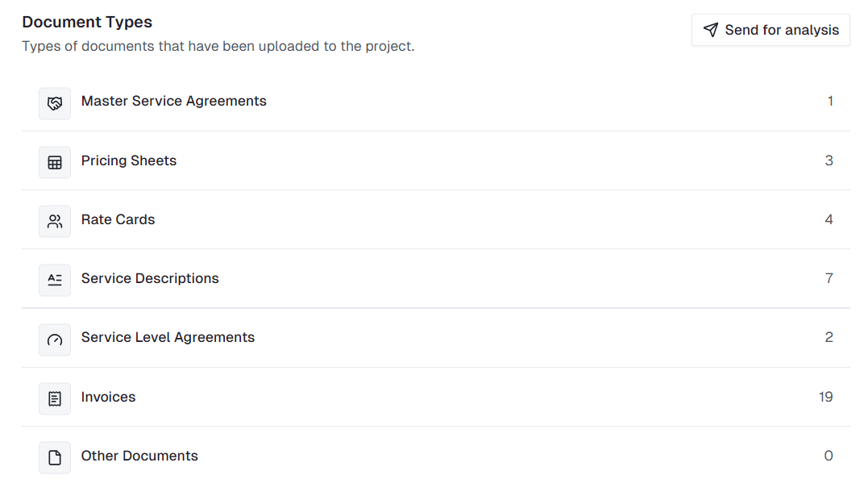Click the paper plane icon on the analysis button
Image resolution: width=868 pixels, height=496 pixels.
(x=710, y=30)
